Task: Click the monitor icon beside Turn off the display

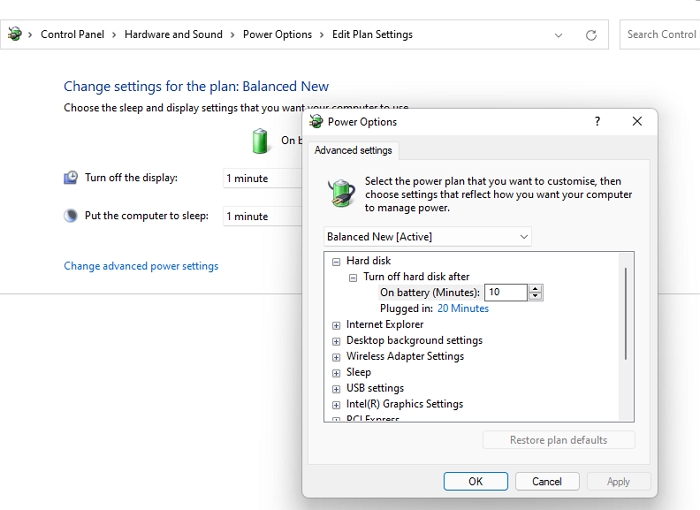Action: 70,177
